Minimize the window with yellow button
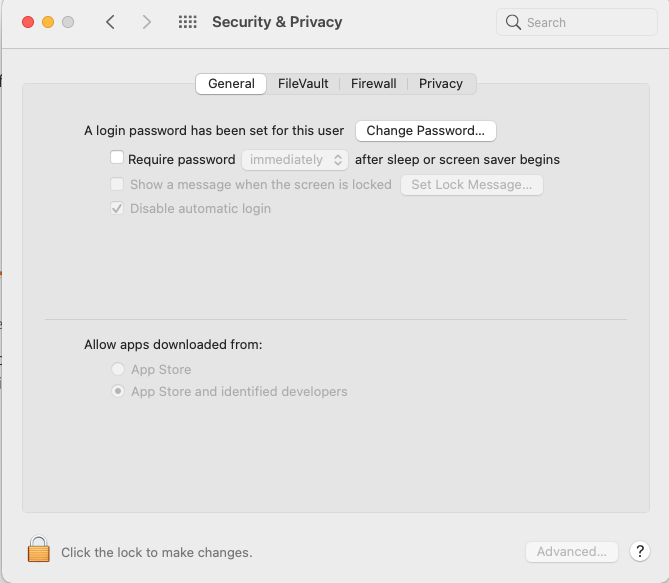 point(47,22)
